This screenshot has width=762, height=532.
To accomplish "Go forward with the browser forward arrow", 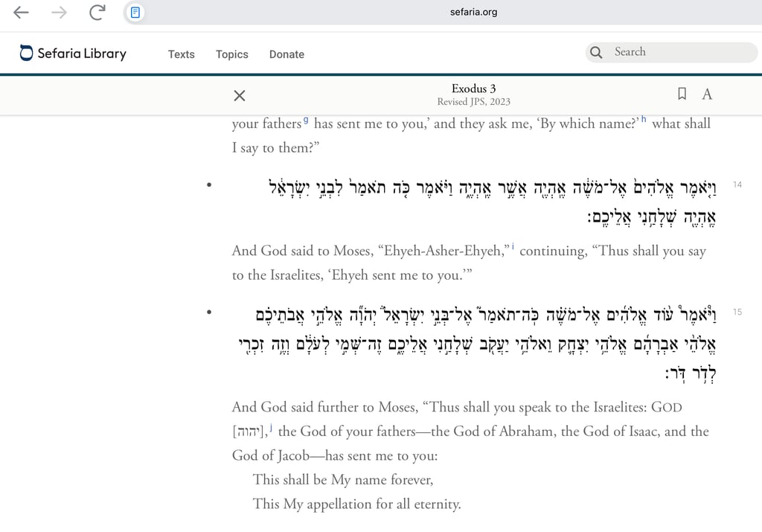I will [x=59, y=12].
